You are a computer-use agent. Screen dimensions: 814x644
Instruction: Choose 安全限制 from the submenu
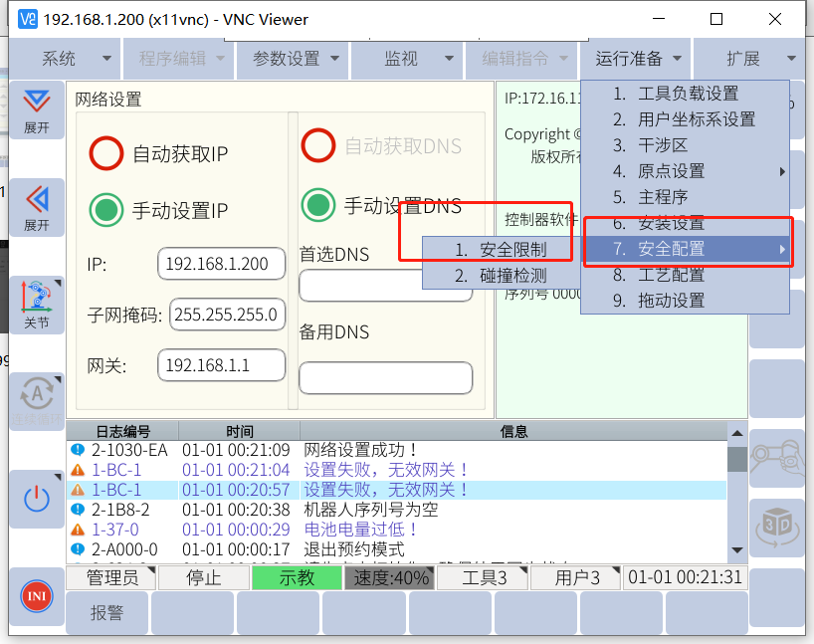(x=511, y=249)
